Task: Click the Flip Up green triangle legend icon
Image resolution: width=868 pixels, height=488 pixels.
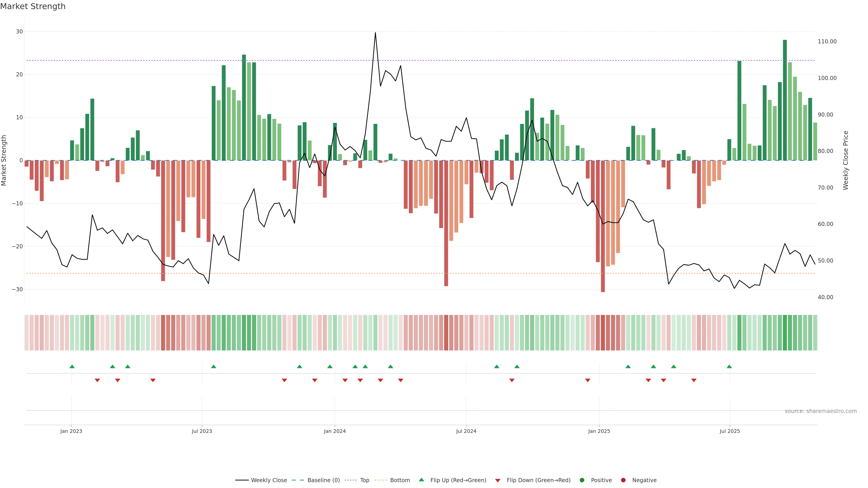Action: [x=421, y=480]
